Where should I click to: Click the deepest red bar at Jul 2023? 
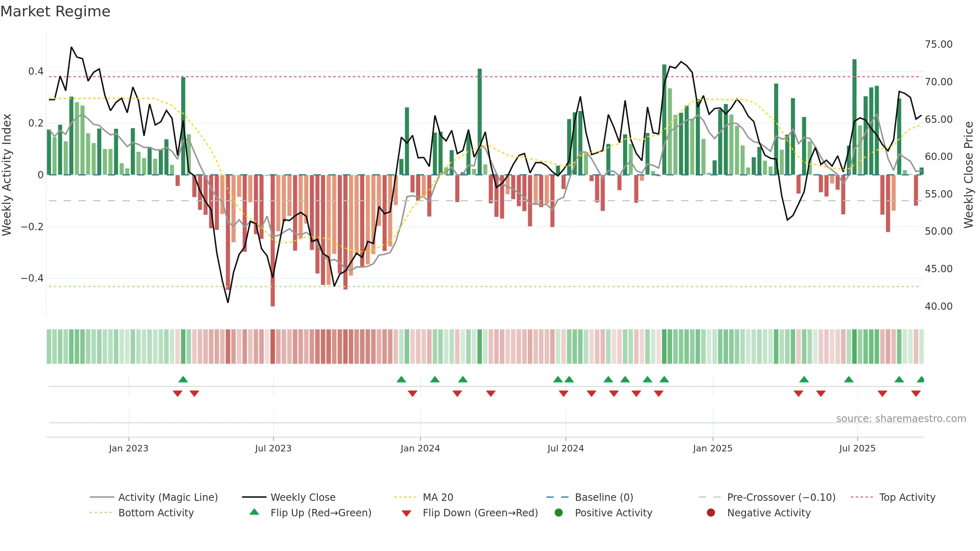point(273,240)
